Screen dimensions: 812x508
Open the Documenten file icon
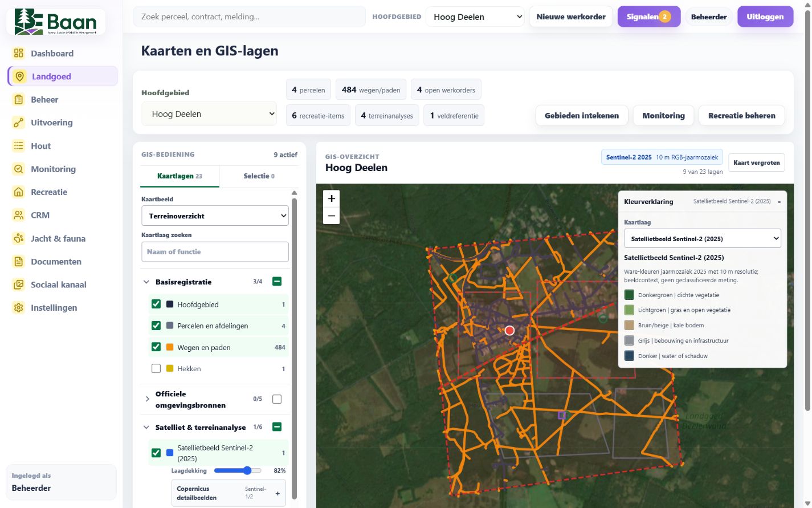(x=19, y=262)
